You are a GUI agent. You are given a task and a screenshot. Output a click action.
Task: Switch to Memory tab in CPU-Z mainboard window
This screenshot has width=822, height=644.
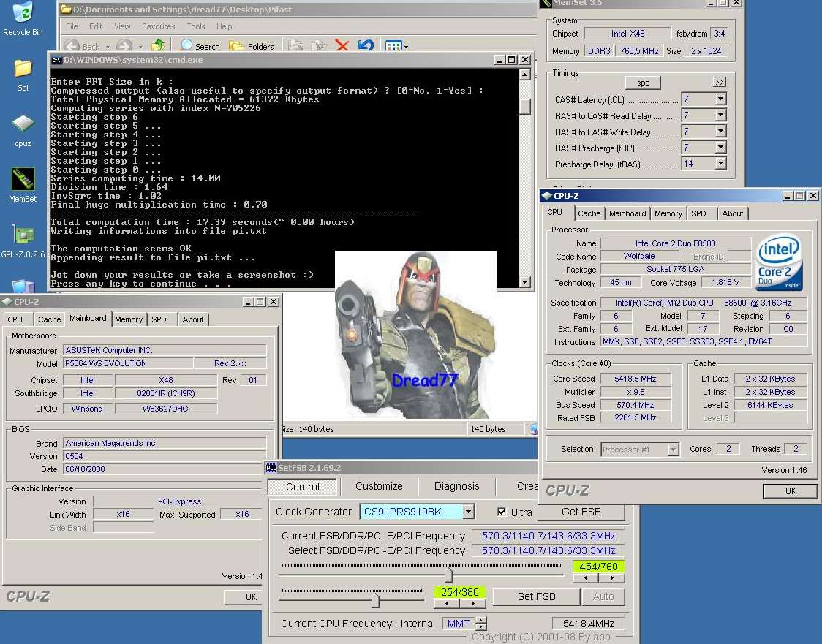129,319
